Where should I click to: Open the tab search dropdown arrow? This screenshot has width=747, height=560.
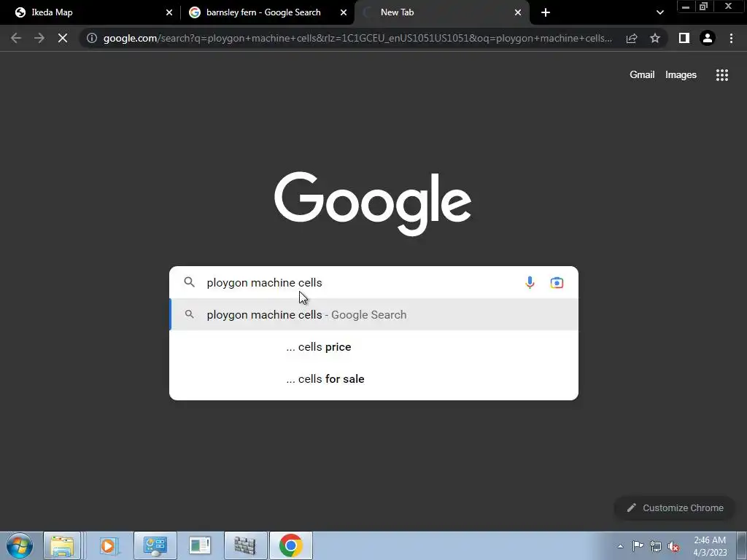pos(659,12)
